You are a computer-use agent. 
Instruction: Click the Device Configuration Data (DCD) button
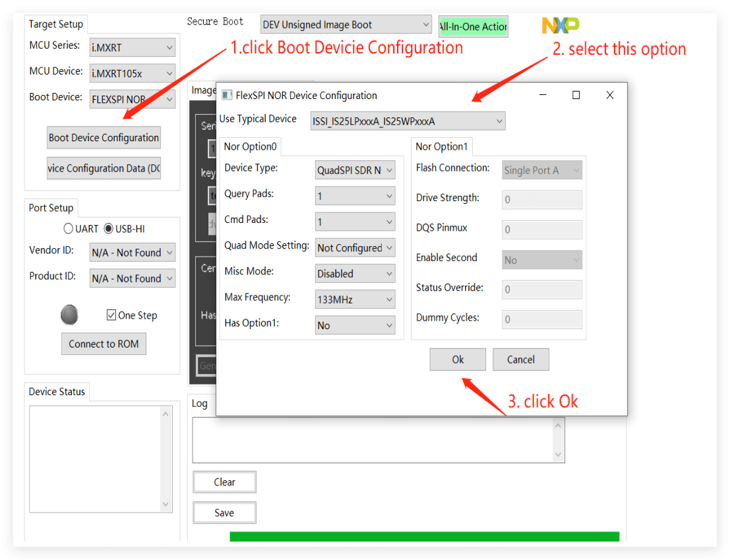point(104,168)
